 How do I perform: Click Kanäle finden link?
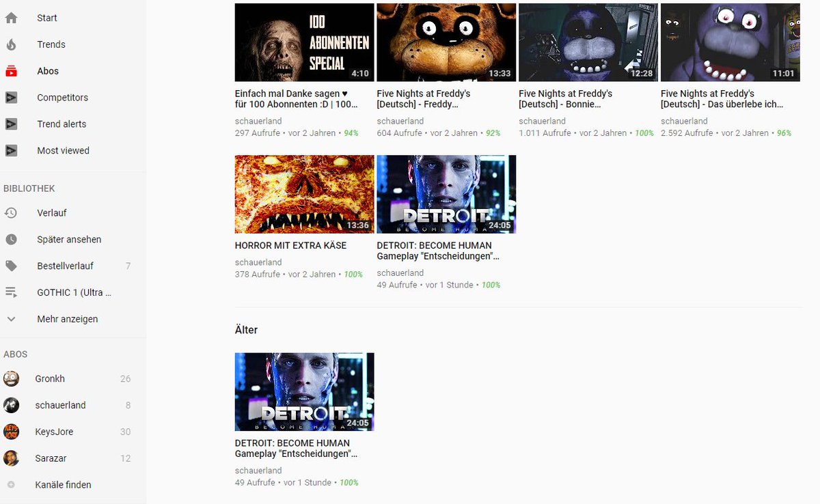[64, 485]
